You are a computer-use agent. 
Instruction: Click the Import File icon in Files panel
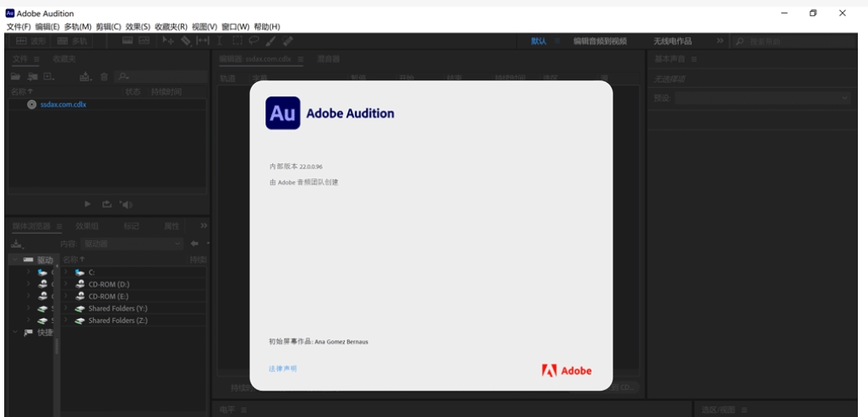[x=33, y=77]
